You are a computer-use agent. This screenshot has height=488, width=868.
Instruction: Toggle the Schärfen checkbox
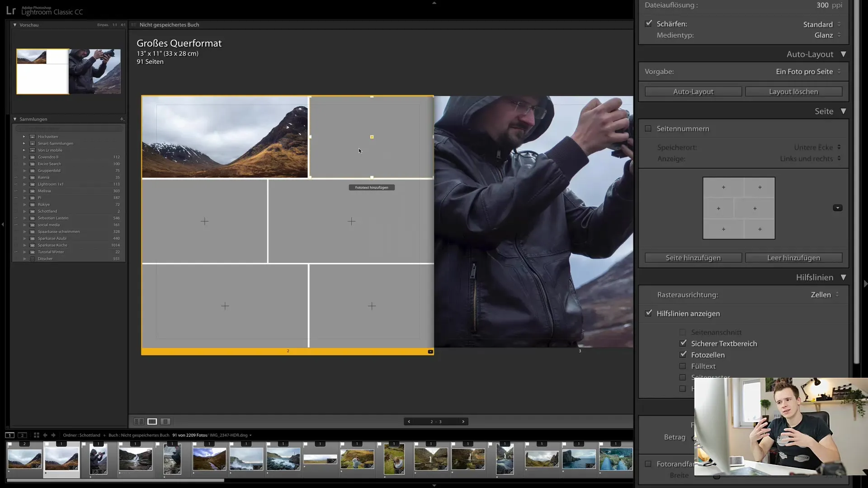(649, 23)
